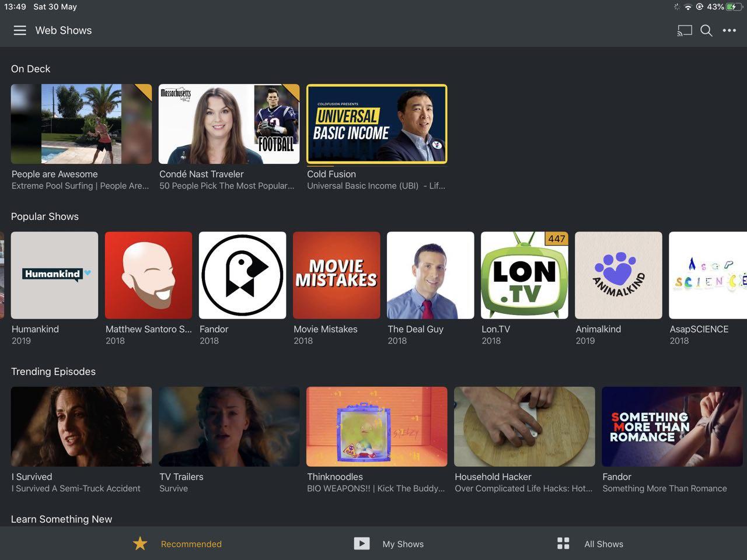Select the Trending Episodes section heading
The width and height of the screenshot is (747, 560).
(53, 372)
